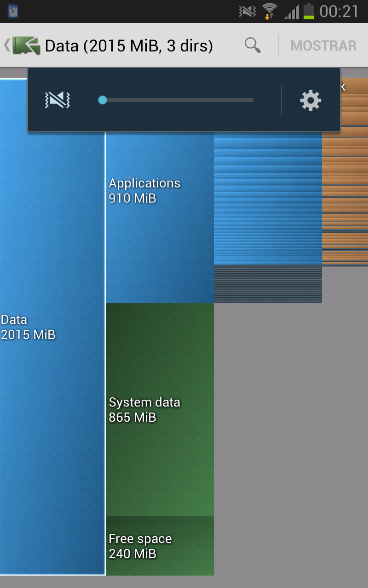The height and width of the screenshot is (588, 368).
Task: Select the dark striped block beside Applications
Action: point(268,283)
